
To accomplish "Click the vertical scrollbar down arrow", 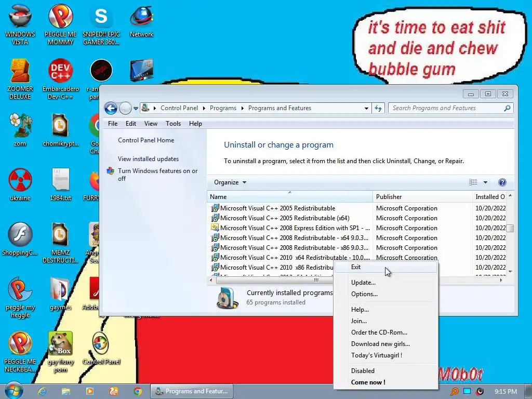I will coord(510,271).
